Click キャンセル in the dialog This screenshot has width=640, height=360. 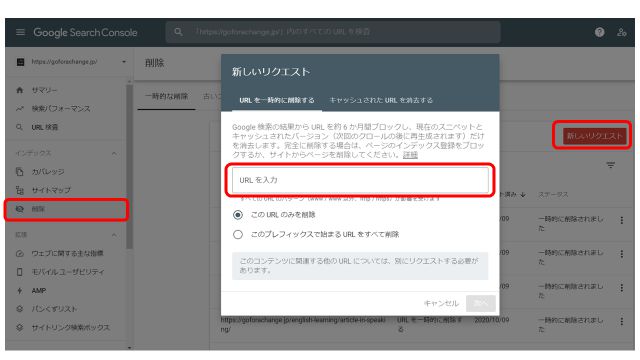click(x=441, y=303)
